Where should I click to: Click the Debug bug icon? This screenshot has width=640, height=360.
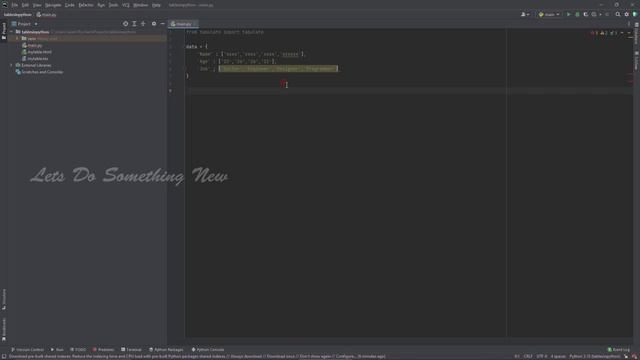[577, 15]
